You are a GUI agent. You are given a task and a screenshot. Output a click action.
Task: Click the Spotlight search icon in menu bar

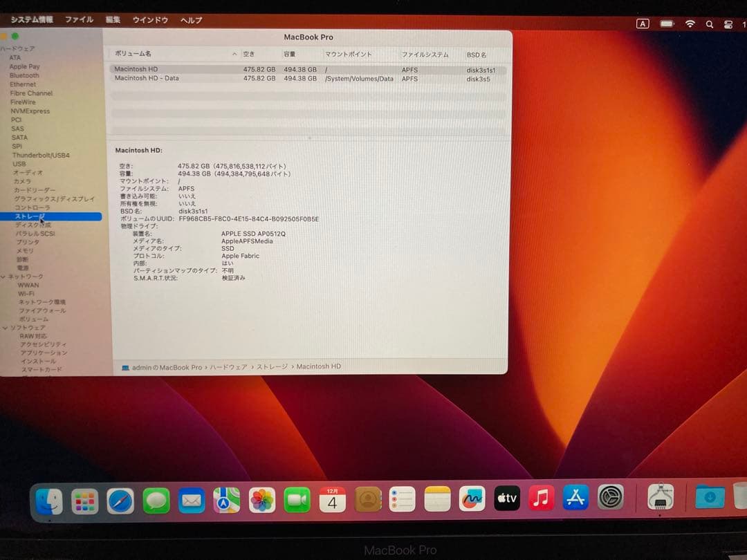tap(709, 23)
